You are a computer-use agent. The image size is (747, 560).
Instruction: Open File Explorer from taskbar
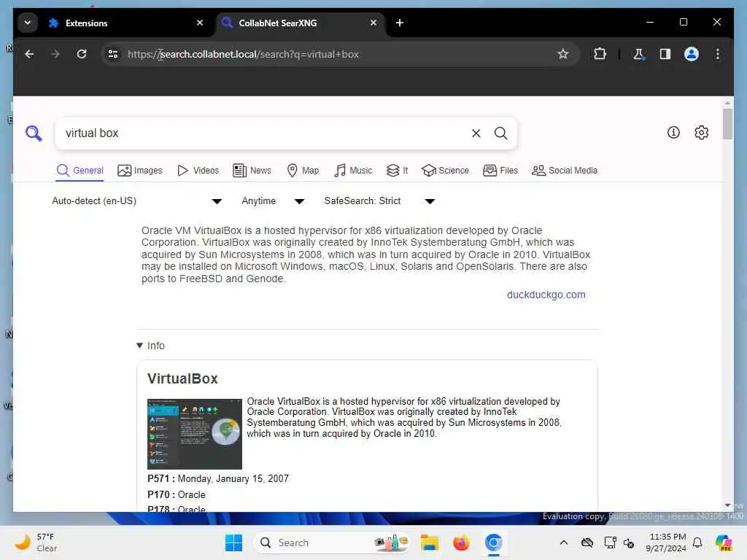429,542
